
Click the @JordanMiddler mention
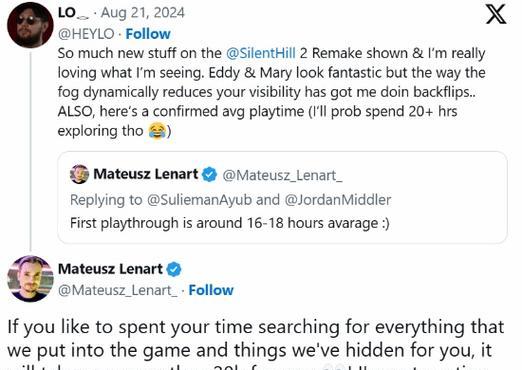338,200
